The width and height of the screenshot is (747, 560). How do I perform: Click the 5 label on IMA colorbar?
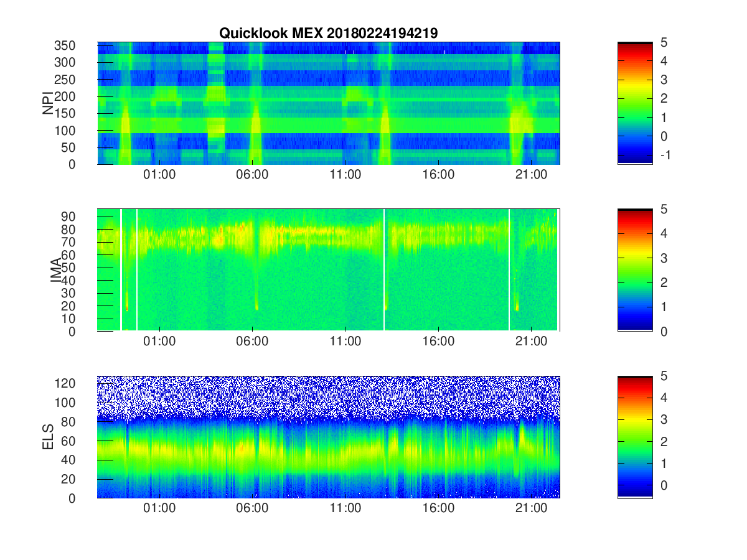pyautogui.click(x=664, y=210)
